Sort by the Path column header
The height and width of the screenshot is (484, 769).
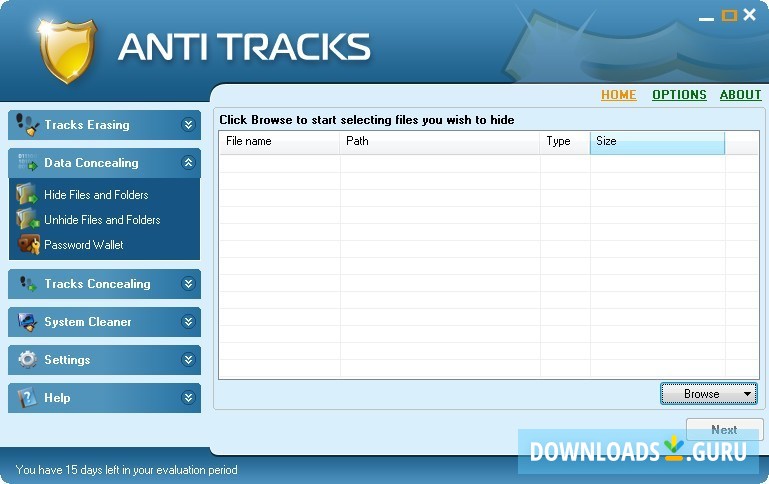pyautogui.click(x=440, y=142)
